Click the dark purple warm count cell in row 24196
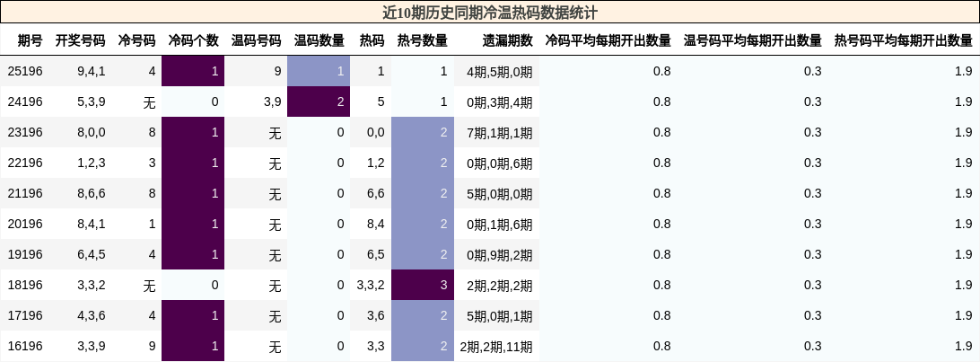980x362 pixels. tap(319, 102)
